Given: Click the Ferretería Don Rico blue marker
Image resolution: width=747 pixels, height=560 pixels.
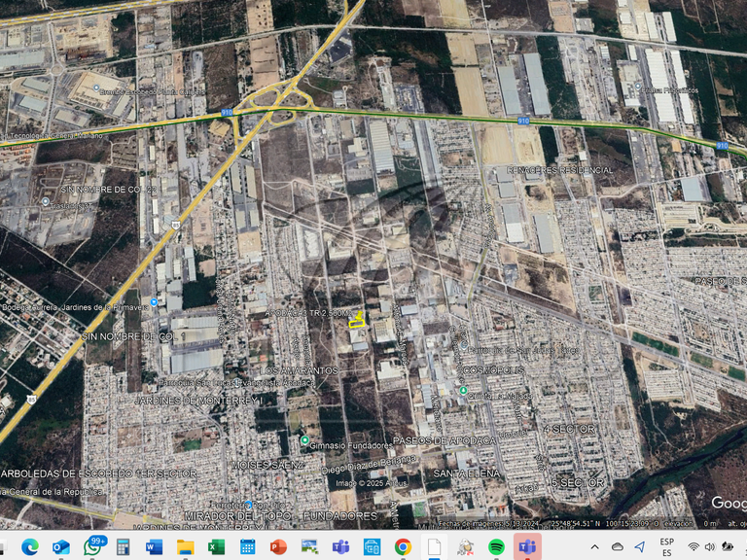Looking at the screenshot, I should click(x=249, y=505).
